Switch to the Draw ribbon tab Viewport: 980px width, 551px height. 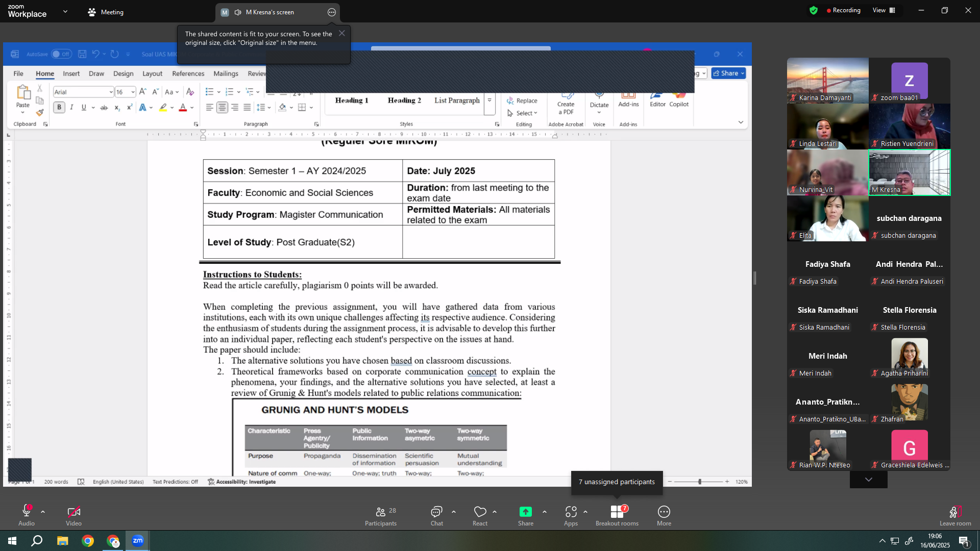click(x=96, y=73)
